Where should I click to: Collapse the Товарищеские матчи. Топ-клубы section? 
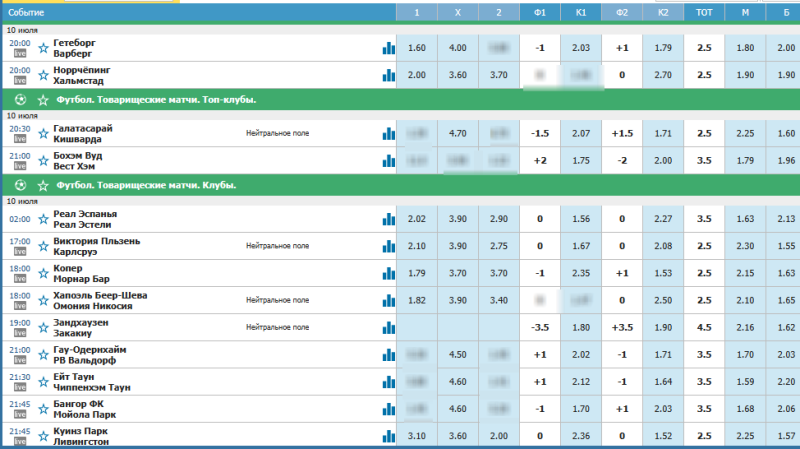(x=150, y=100)
